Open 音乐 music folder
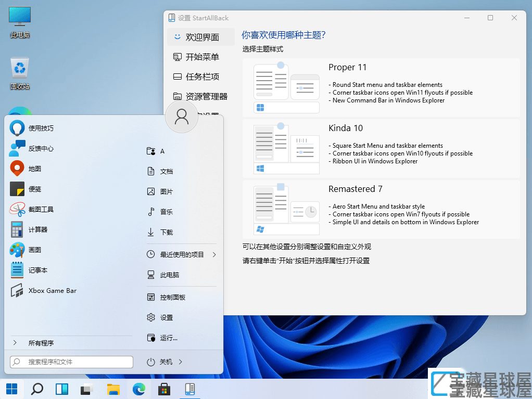 click(x=160, y=212)
